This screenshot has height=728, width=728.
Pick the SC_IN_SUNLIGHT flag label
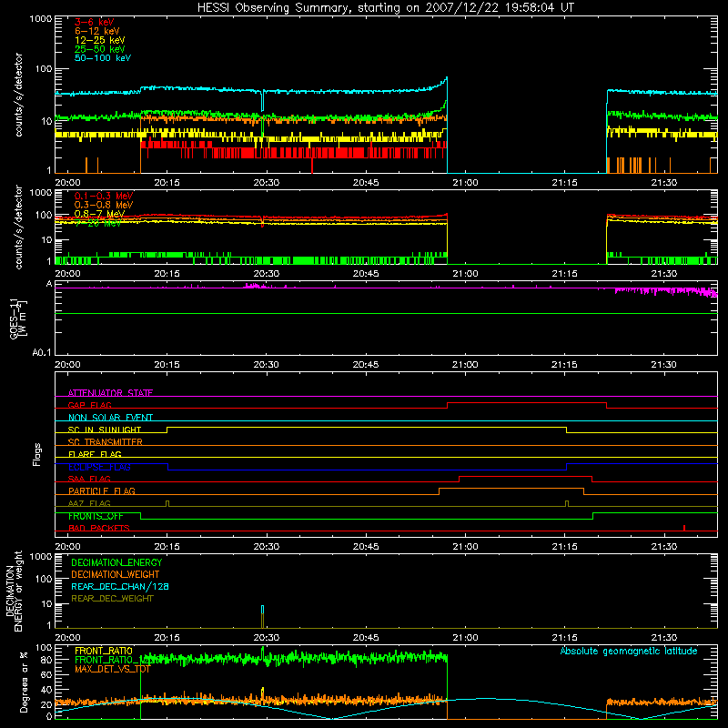click(105, 430)
